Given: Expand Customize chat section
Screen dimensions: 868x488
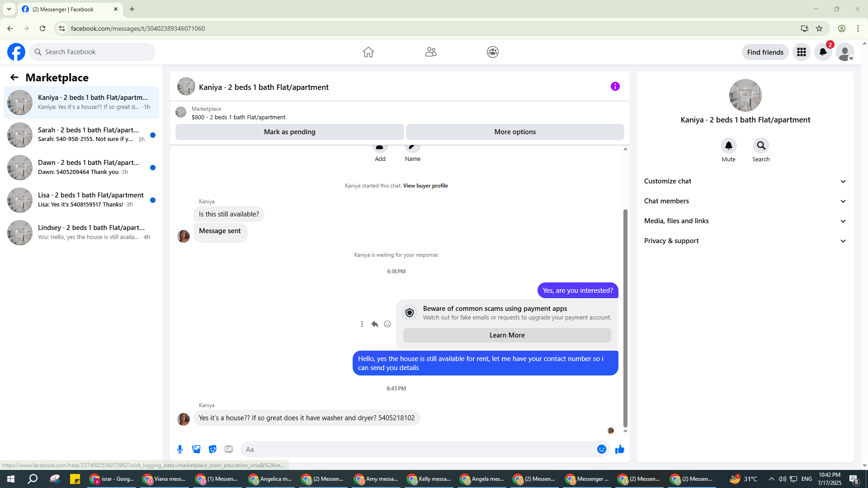Looking at the screenshot, I should tap(745, 181).
